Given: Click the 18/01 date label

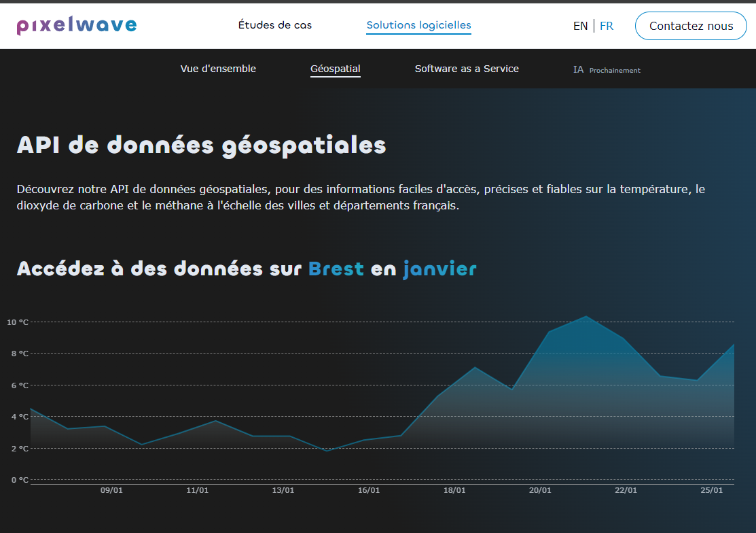Looking at the screenshot, I should coord(454,490).
